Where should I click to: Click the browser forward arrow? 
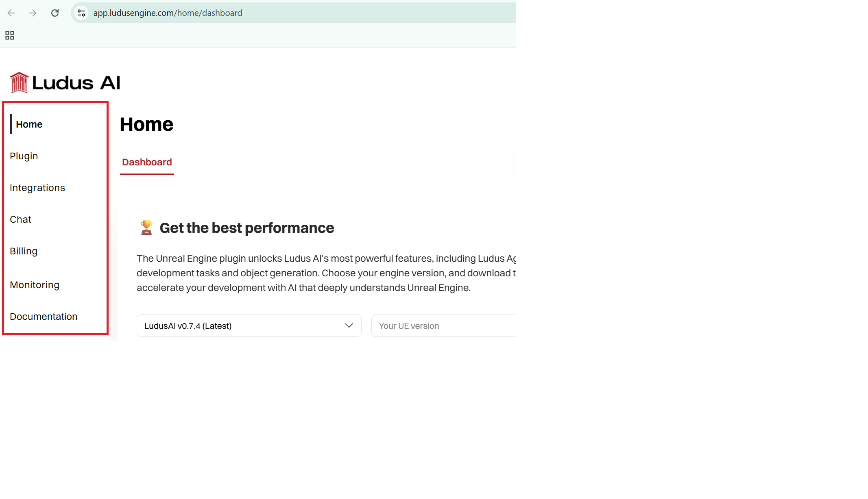[x=33, y=13]
